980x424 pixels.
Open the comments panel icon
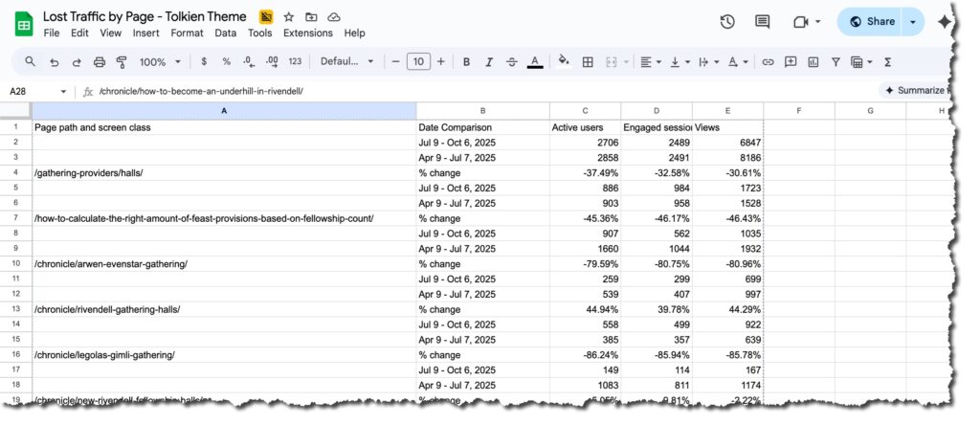coord(763,22)
